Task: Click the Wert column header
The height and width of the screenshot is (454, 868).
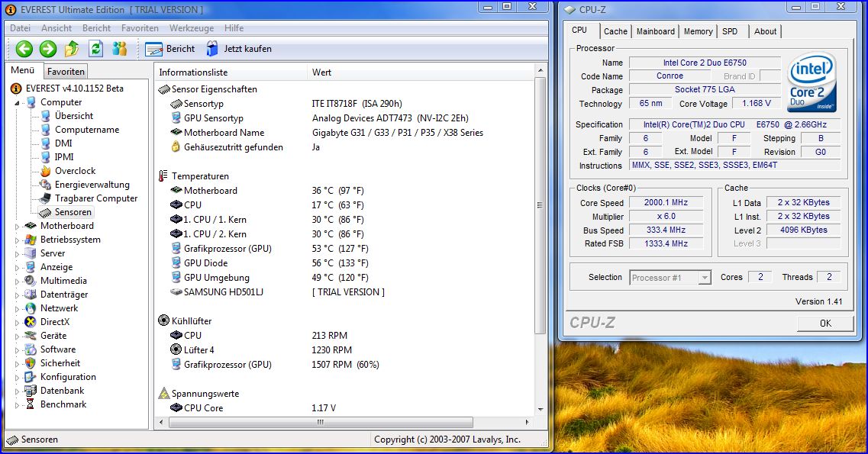Action: pyautogui.click(x=420, y=72)
